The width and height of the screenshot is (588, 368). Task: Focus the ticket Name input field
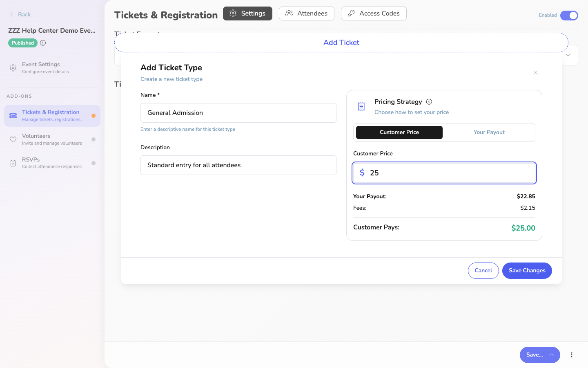coord(238,113)
